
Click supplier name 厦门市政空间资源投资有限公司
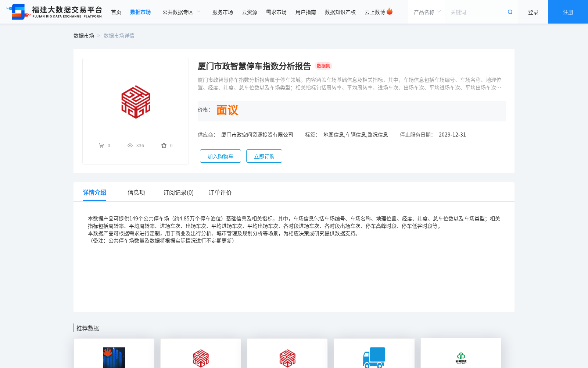pyautogui.click(x=257, y=135)
